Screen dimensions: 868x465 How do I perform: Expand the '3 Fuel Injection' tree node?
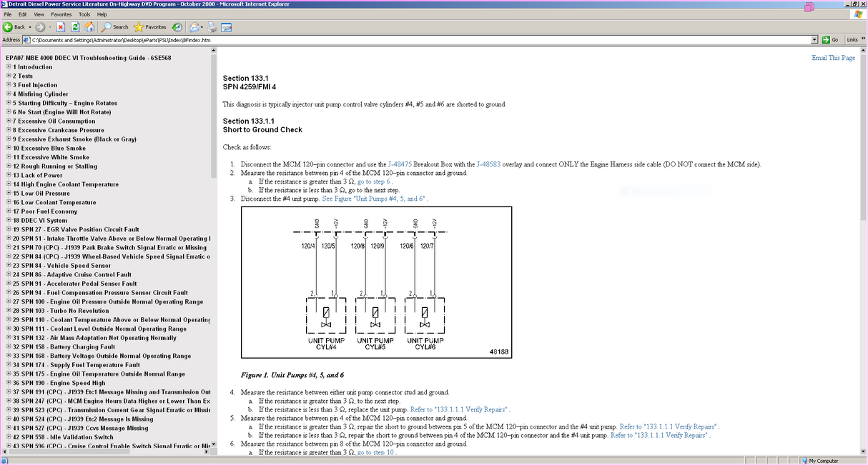(x=9, y=85)
